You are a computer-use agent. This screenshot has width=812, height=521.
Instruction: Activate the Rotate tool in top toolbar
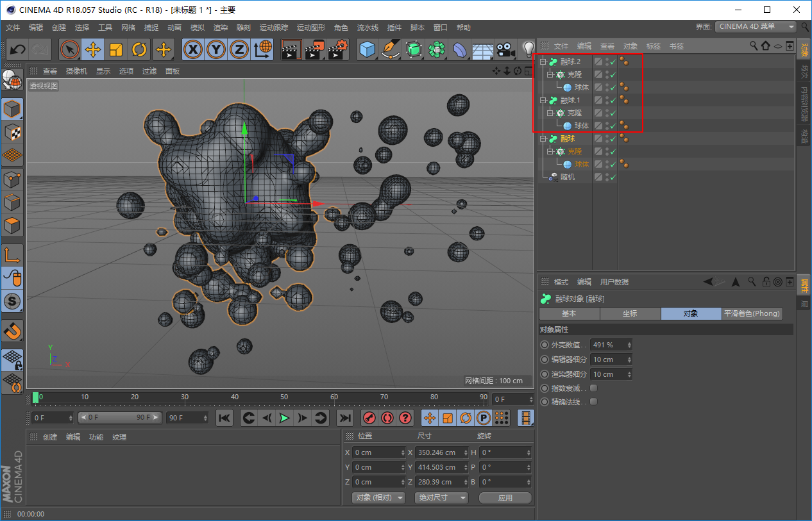click(x=139, y=49)
